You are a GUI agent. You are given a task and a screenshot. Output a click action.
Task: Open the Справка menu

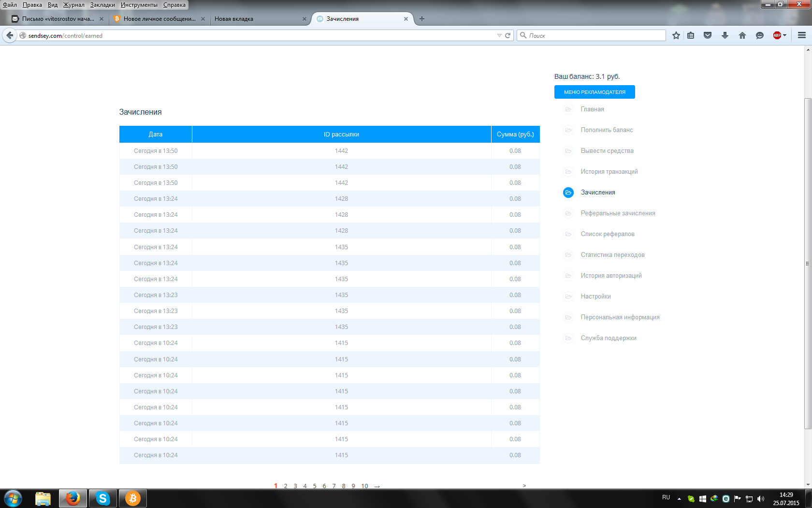(x=174, y=5)
